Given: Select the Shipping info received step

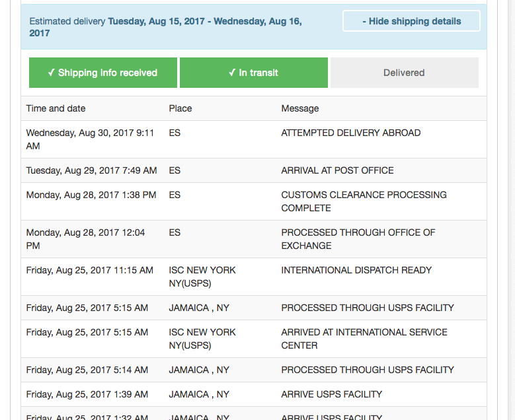Looking at the screenshot, I should pyautogui.click(x=103, y=73).
